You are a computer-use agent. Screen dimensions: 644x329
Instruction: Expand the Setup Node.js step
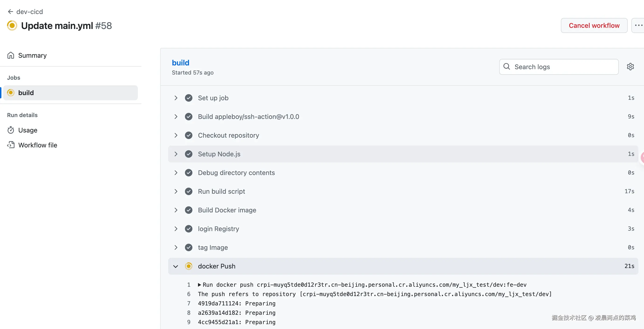176,154
